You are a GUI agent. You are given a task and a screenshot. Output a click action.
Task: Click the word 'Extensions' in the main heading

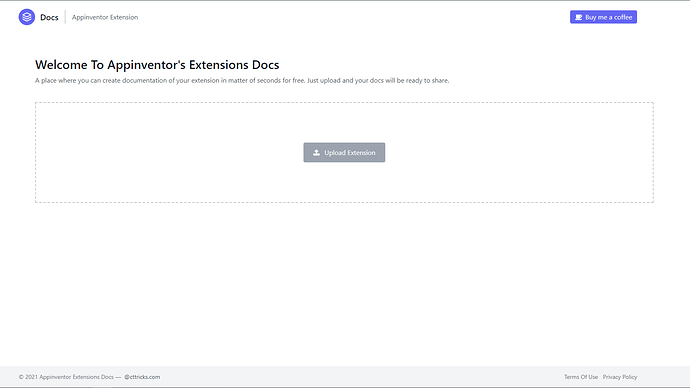click(x=219, y=65)
